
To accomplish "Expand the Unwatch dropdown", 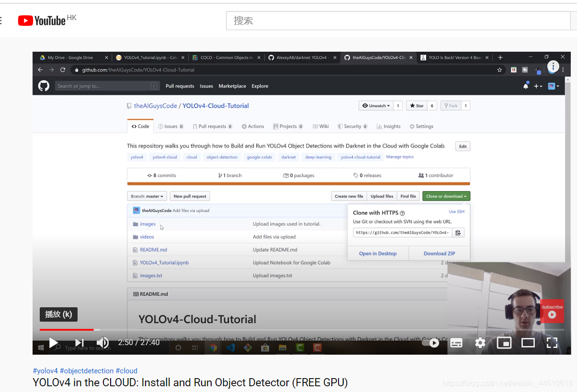I will coord(376,106).
